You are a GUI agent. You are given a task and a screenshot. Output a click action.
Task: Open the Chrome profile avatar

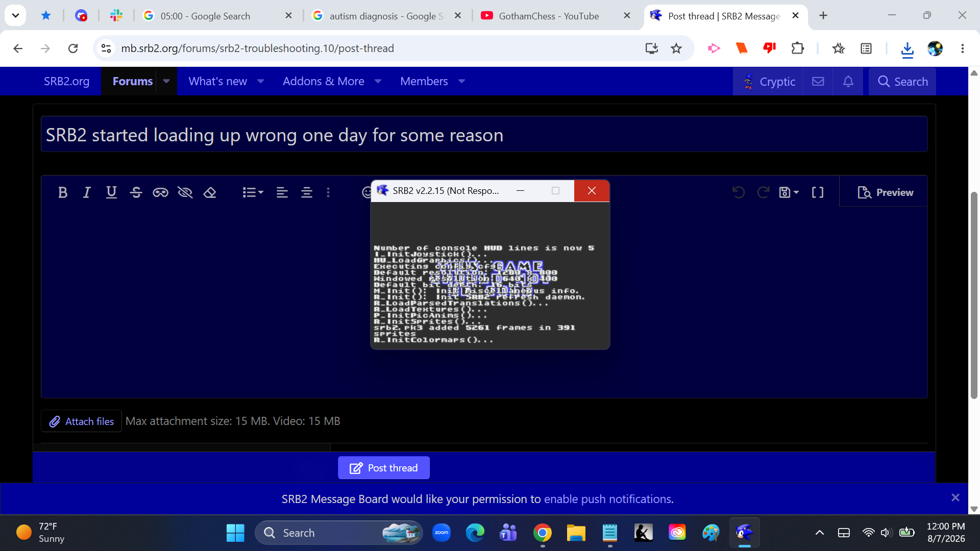(935, 48)
